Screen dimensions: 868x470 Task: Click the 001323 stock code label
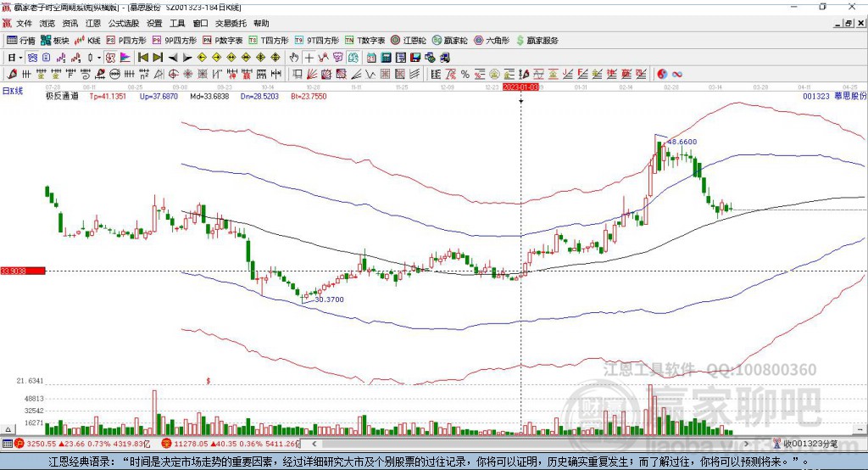(x=816, y=96)
